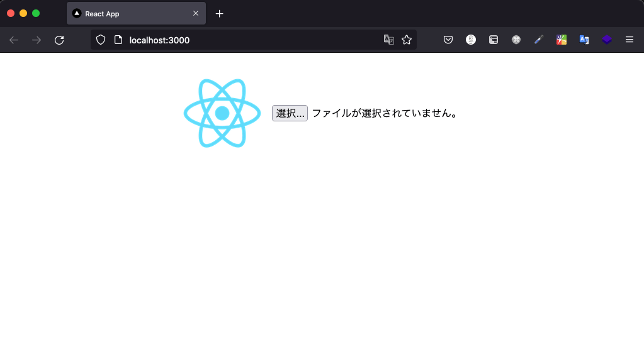Screen dimensions: 644x354
Task: Open a new tab with plus button
Action: (219, 14)
